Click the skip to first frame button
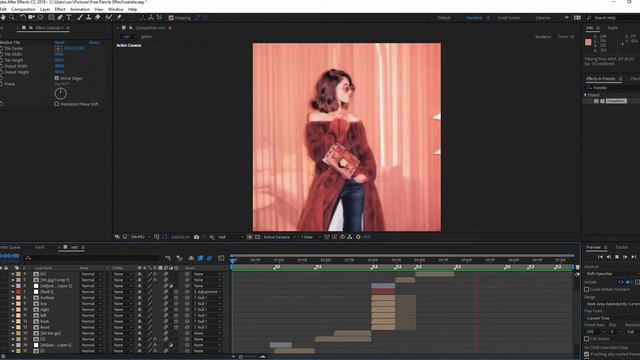640x360 pixels. [600, 257]
